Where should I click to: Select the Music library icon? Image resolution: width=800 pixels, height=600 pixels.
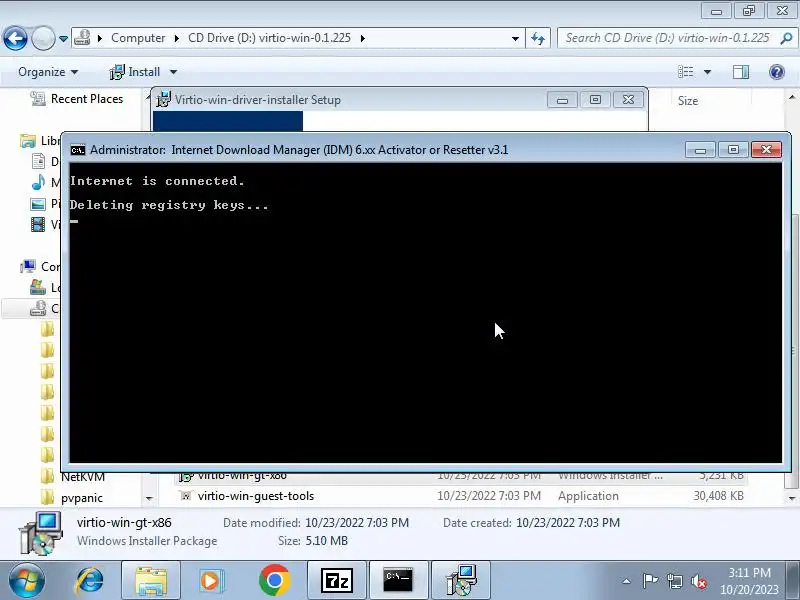38,182
